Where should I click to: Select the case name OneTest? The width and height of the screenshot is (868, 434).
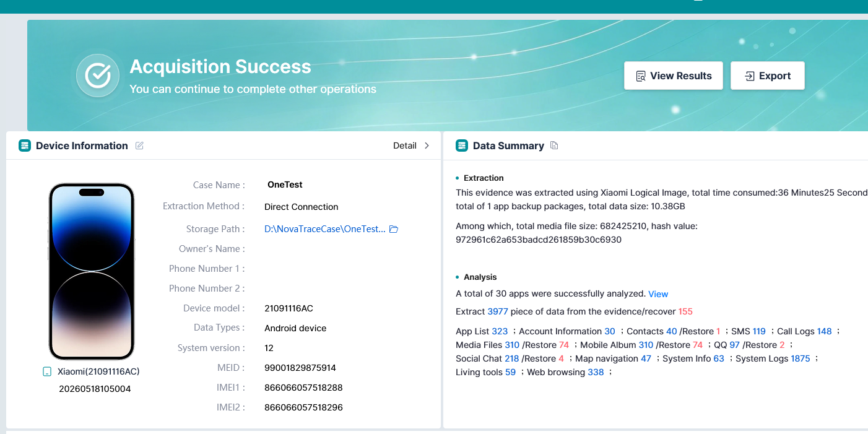coord(285,184)
